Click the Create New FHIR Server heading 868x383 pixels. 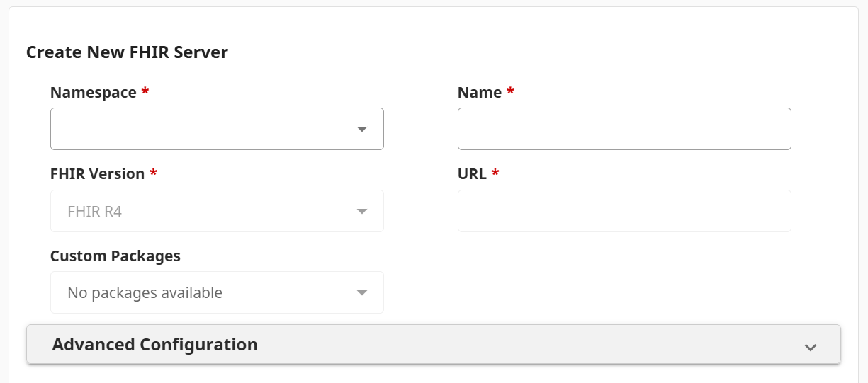(127, 52)
